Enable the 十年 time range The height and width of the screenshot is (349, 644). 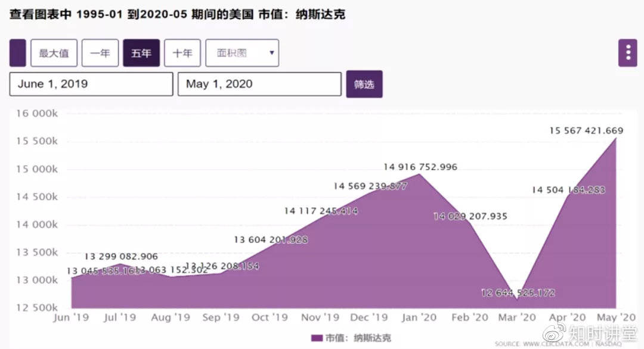[x=182, y=52]
